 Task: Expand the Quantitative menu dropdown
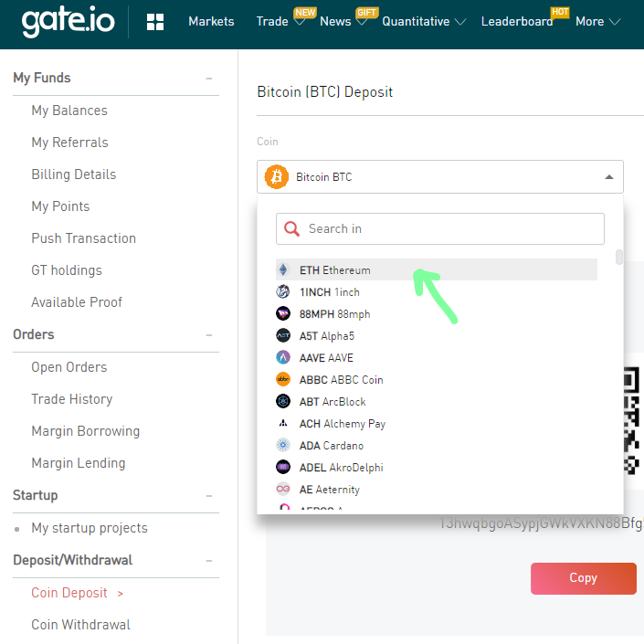(460, 22)
